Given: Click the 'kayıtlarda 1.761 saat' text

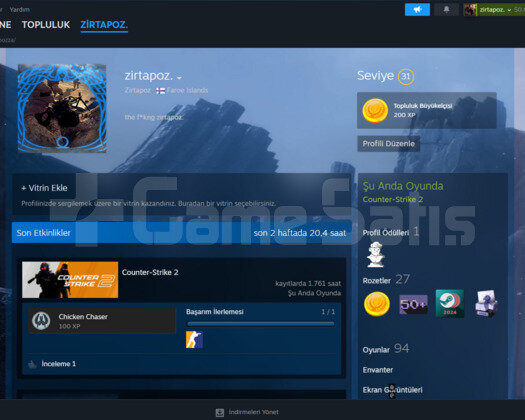Looking at the screenshot, I should pos(308,284).
